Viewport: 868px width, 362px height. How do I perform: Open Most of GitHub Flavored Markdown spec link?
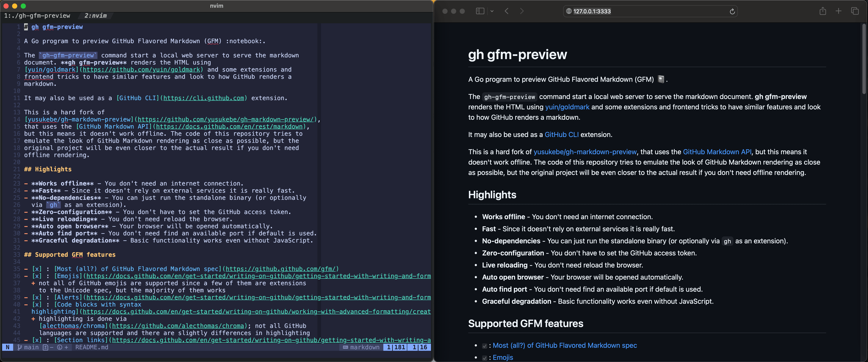coord(565,345)
